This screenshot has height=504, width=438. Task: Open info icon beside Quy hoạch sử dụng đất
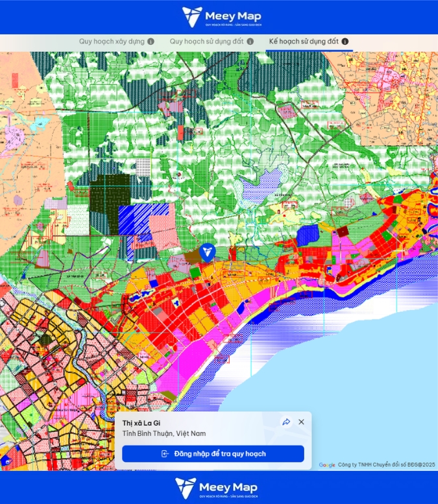250,42
